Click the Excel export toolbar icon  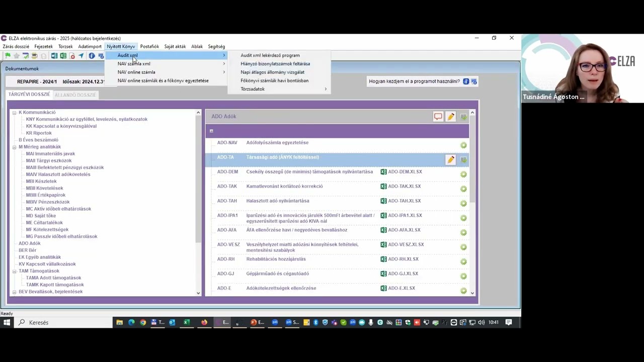pos(63,56)
